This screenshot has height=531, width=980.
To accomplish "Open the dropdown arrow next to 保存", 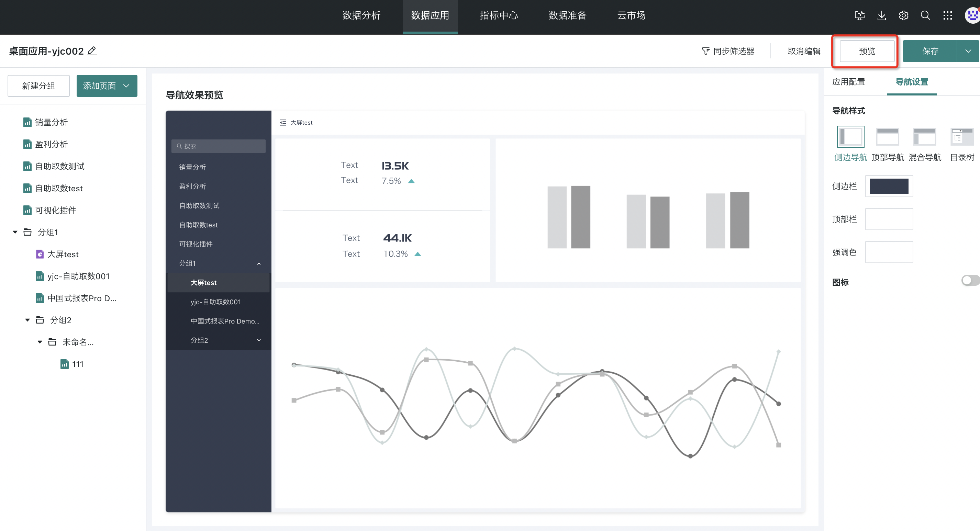I will click(968, 51).
